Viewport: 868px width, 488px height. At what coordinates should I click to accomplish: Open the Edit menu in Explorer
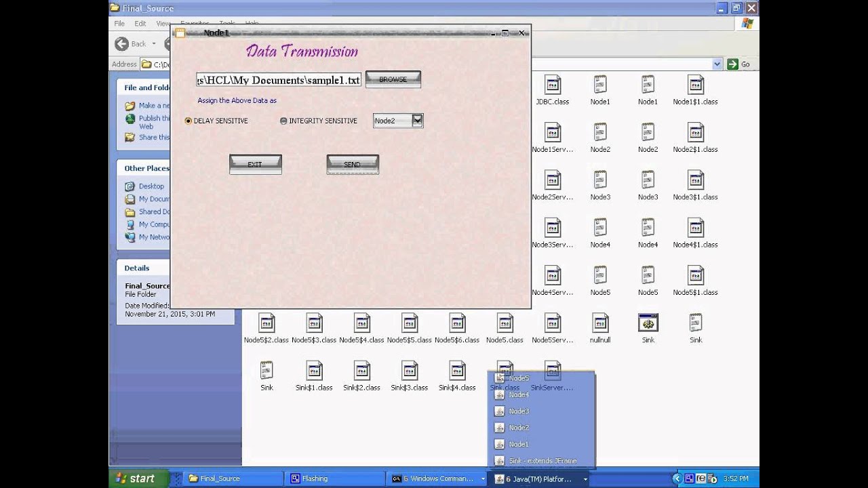(140, 23)
